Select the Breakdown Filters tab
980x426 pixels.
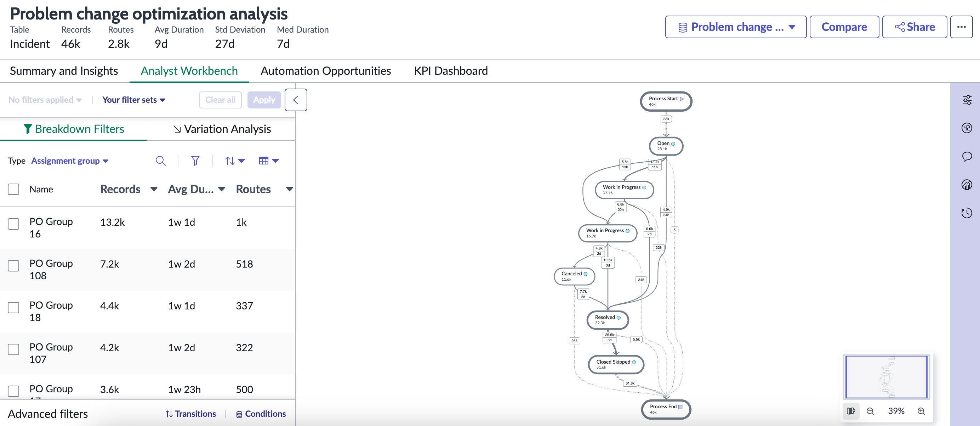pos(74,129)
